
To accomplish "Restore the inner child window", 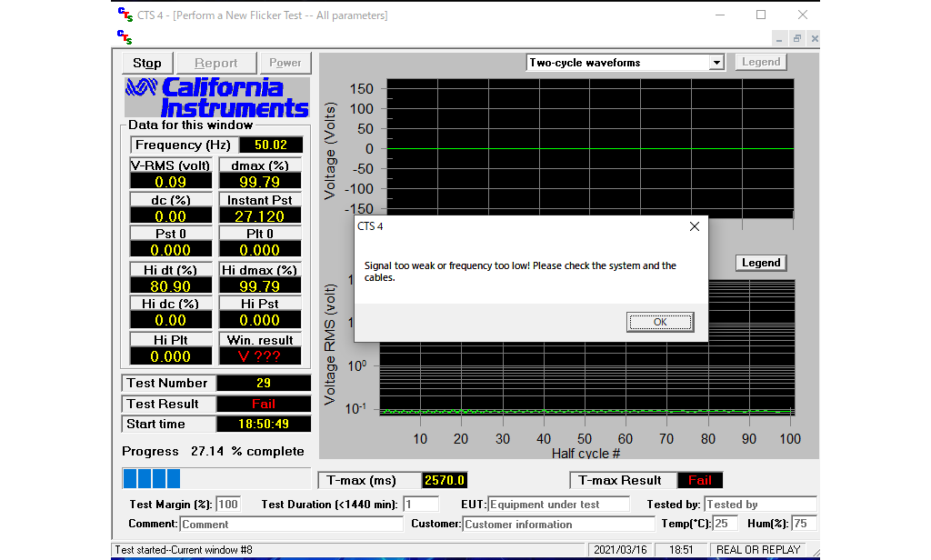I will tap(796, 38).
